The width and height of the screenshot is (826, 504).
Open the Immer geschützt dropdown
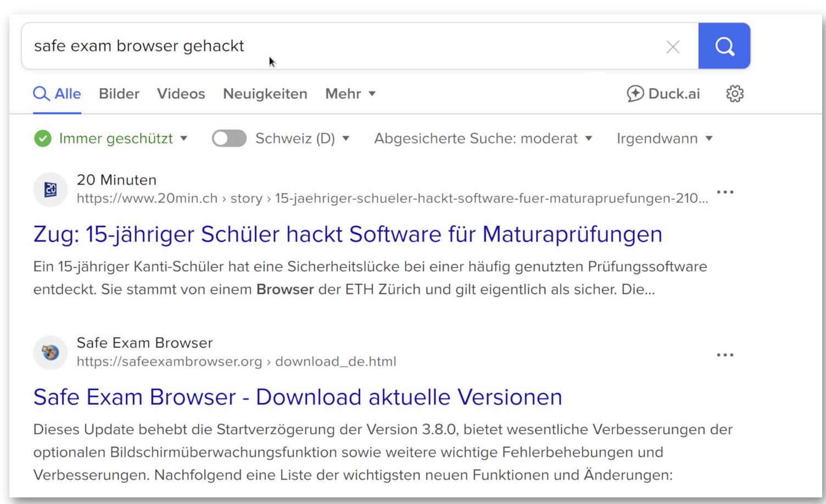coord(123,138)
